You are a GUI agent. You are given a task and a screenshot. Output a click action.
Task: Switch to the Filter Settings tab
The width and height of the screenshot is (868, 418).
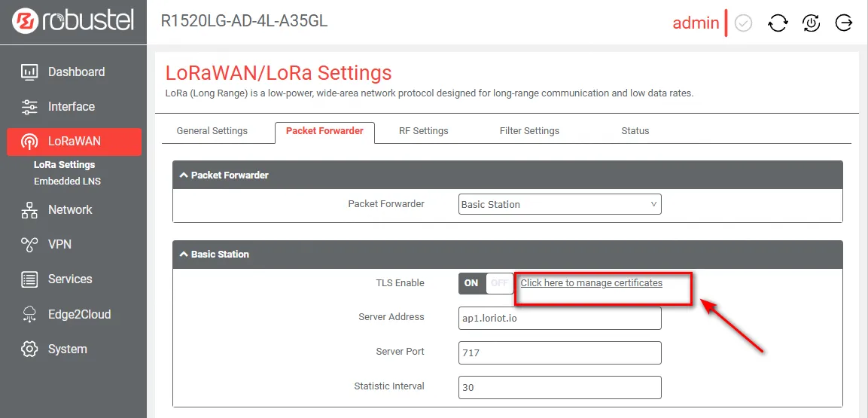point(529,131)
